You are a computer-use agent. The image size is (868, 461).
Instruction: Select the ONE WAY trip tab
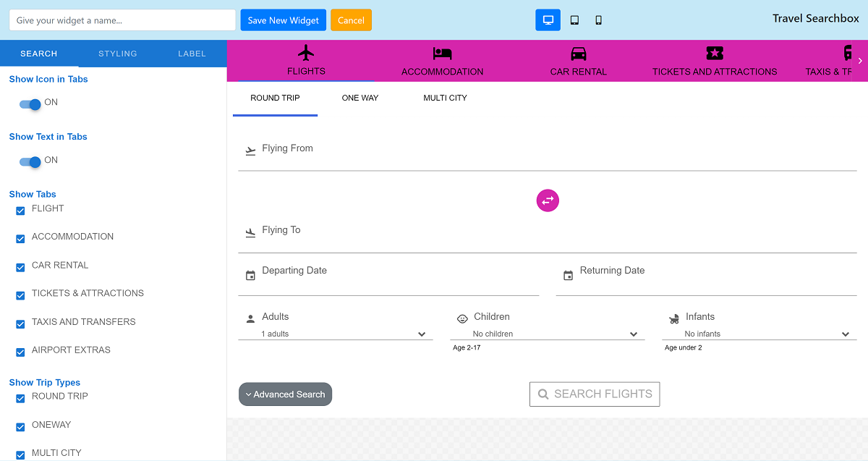(360, 98)
